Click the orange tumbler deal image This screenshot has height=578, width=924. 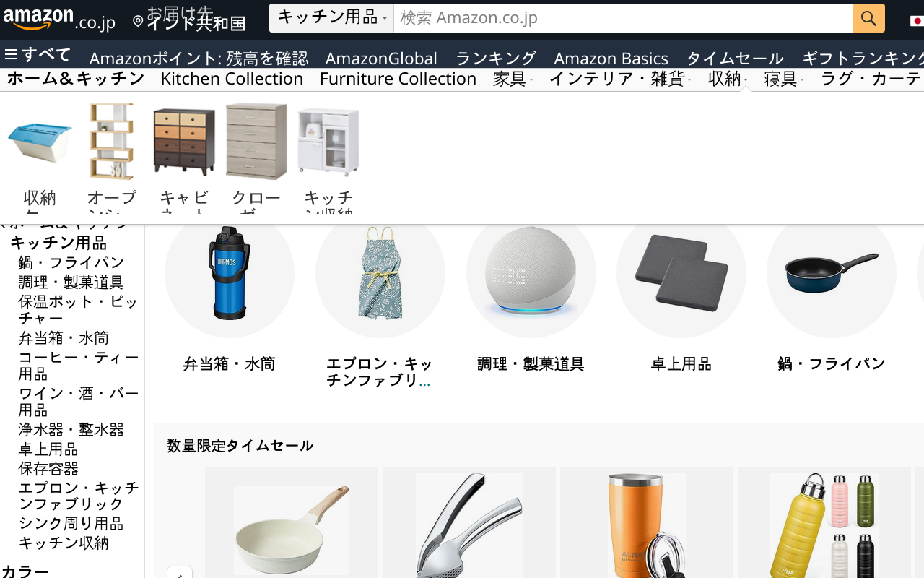click(647, 525)
